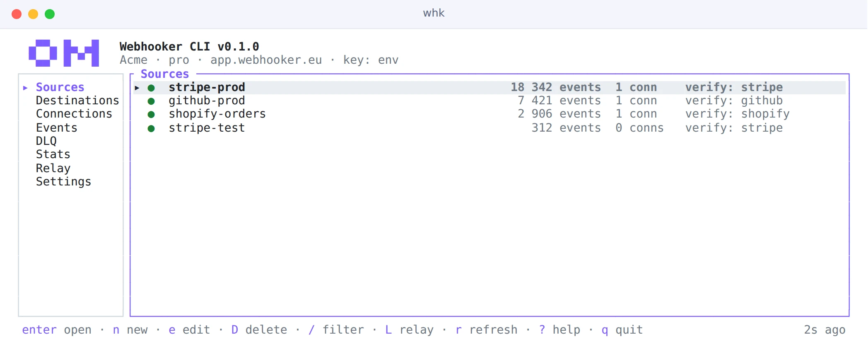The height and width of the screenshot is (351, 868).
Task: Click 1 conn on stripe-prod row
Action: 636,87
